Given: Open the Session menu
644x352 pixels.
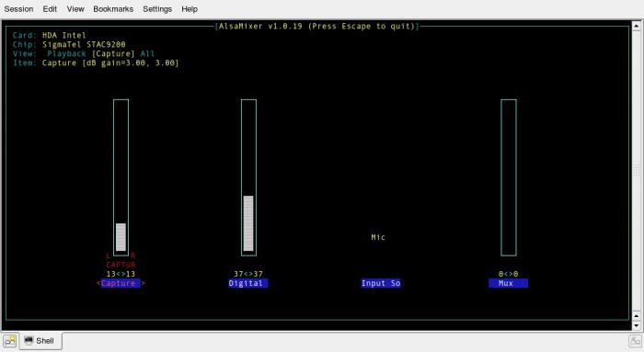Looking at the screenshot, I should coord(18,8).
